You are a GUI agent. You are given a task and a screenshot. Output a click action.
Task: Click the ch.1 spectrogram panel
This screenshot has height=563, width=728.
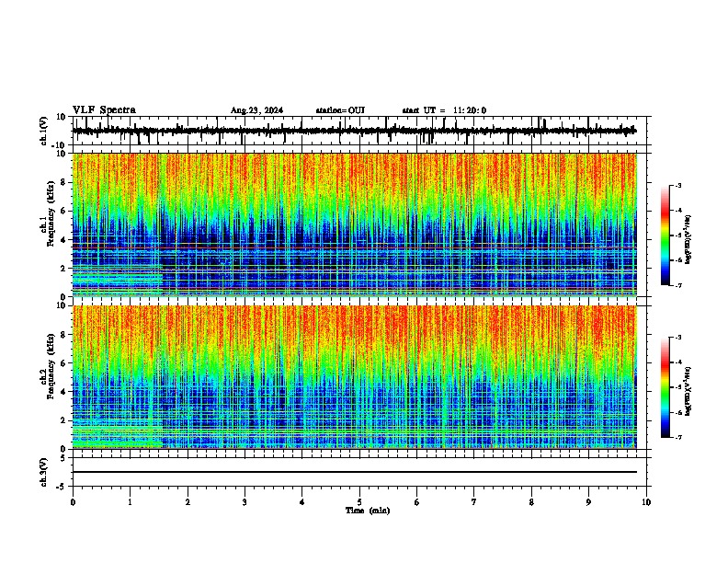click(x=355, y=224)
